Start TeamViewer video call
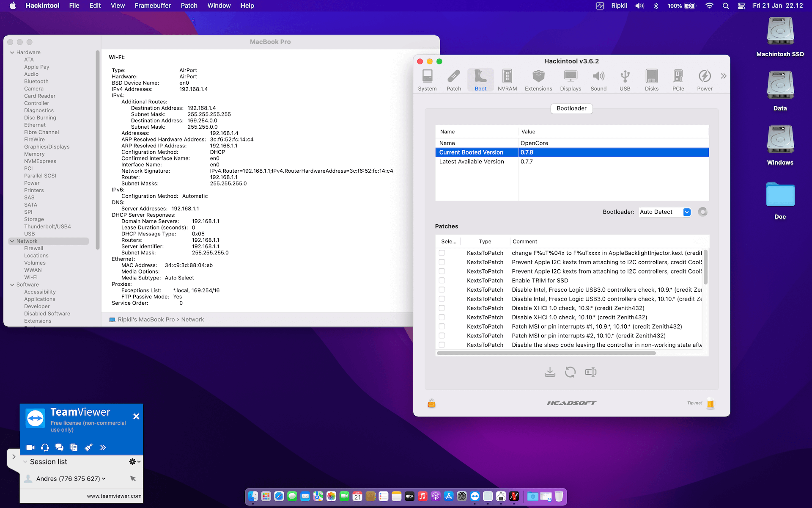 (x=30, y=447)
